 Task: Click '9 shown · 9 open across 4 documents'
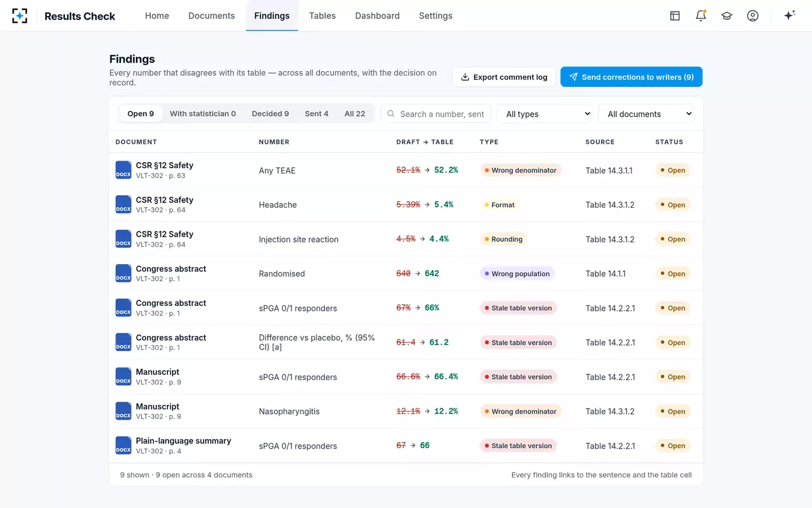186,475
